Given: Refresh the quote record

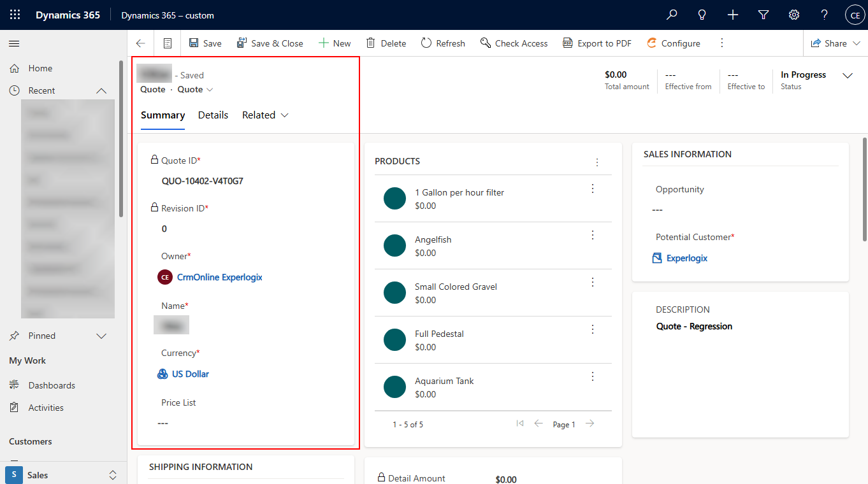Looking at the screenshot, I should pos(443,43).
